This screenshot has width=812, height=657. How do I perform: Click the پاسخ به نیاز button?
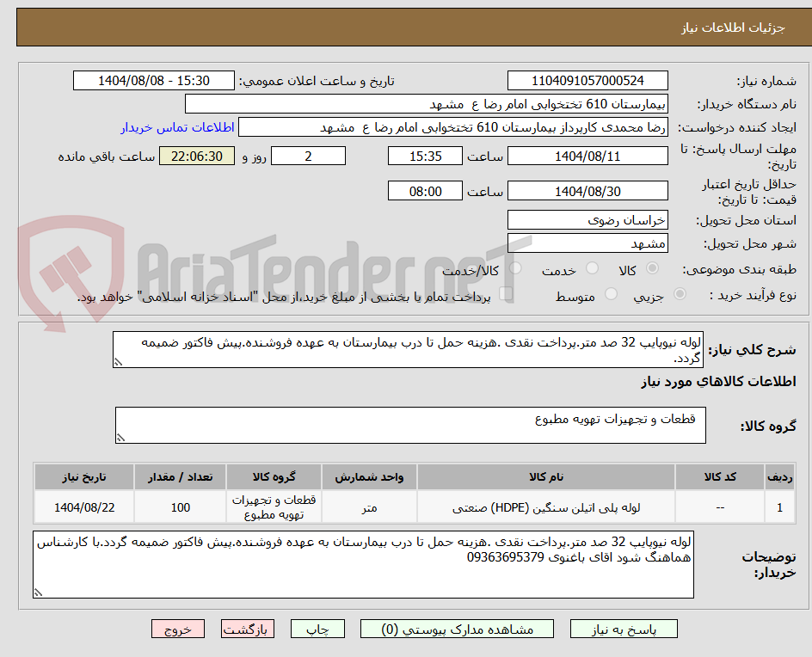pos(624,629)
